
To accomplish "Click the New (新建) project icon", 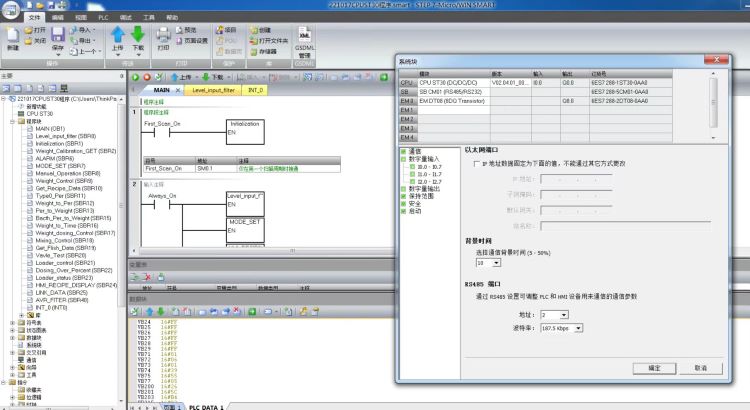I will point(12,37).
